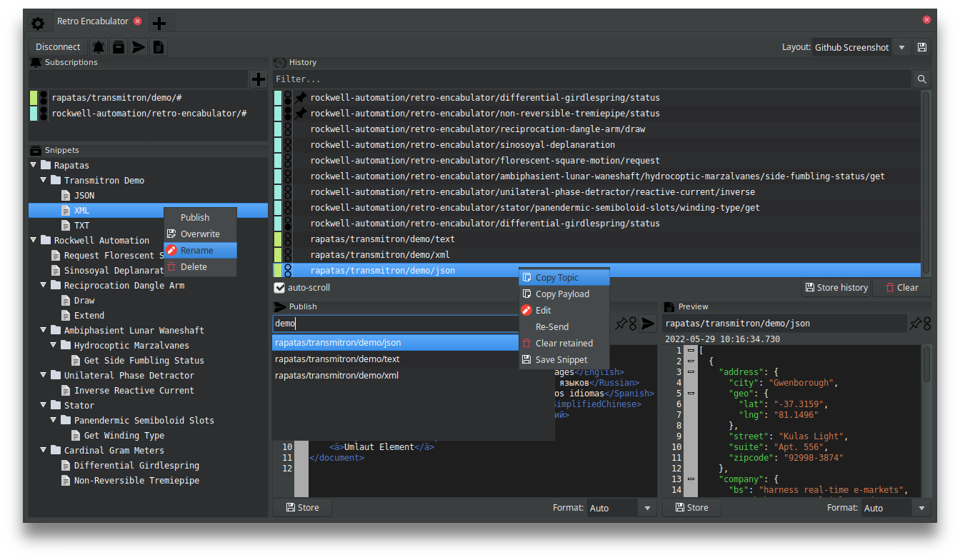The width and height of the screenshot is (960, 560).
Task: Collapse the Ambiphasient Lunar Waneshaft folder
Action: (x=44, y=330)
